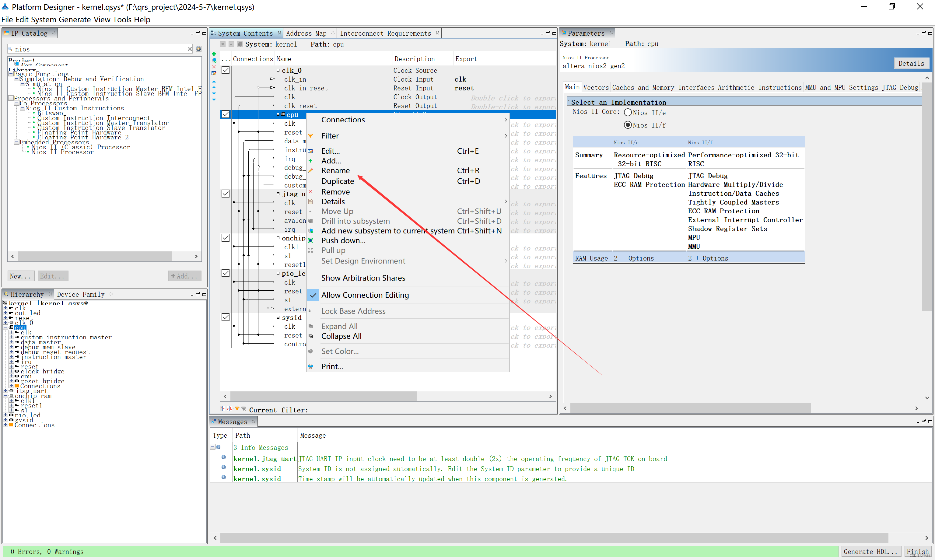This screenshot has height=560, width=935.
Task: Collapse the clk_0 component tree node
Action: (x=278, y=70)
